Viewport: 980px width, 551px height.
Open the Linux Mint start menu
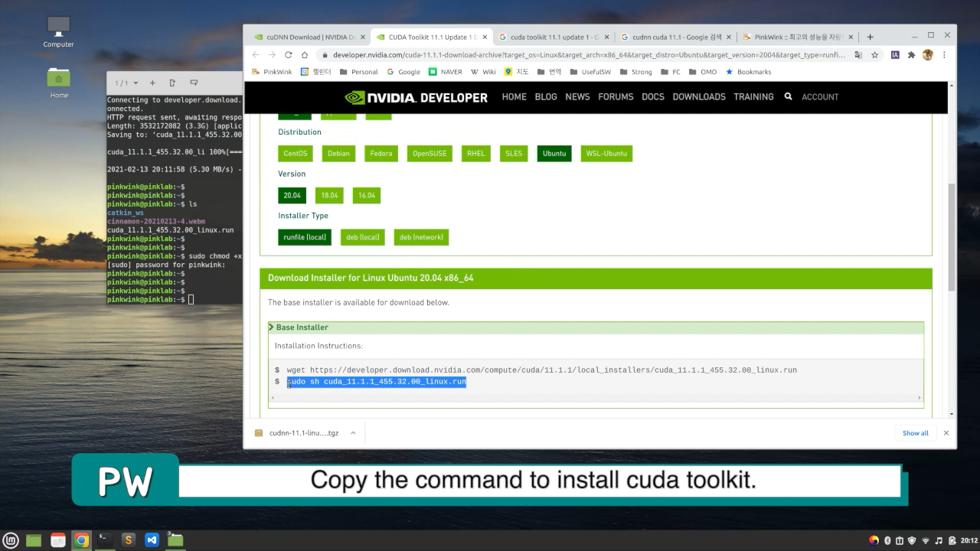coord(11,540)
